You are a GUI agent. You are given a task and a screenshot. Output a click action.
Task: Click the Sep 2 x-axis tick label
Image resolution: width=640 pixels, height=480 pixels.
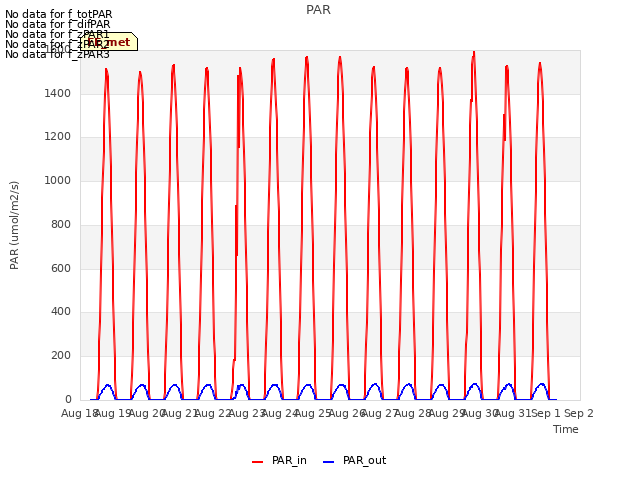pyautogui.click(x=579, y=414)
